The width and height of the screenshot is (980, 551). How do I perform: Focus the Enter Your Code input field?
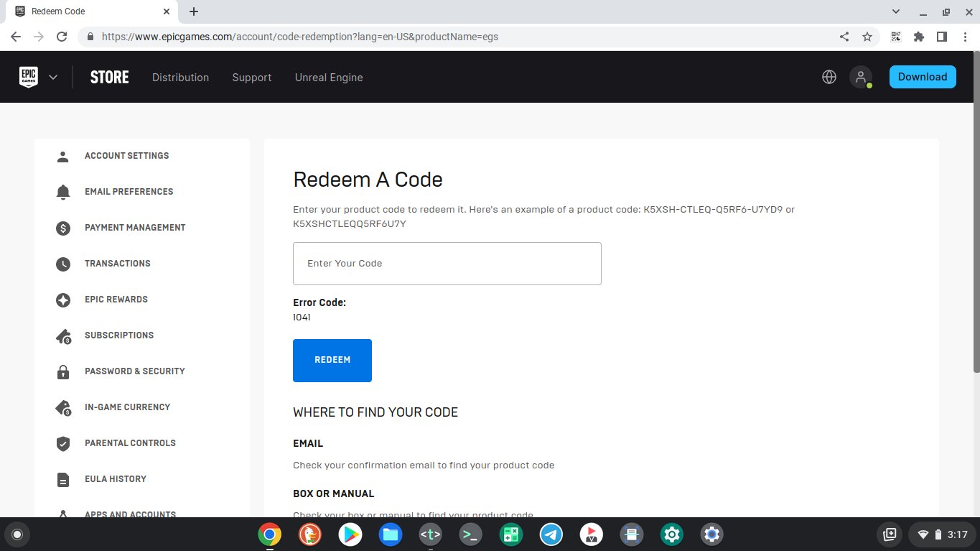447,264
